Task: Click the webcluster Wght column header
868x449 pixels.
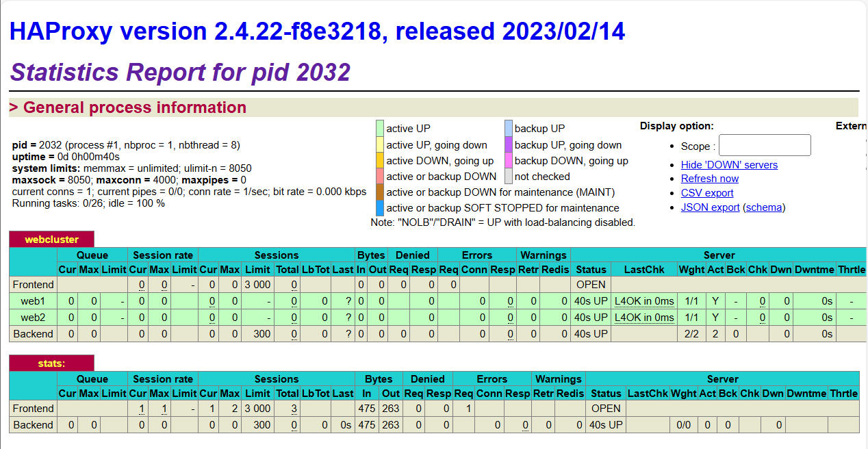Action: tap(691, 270)
